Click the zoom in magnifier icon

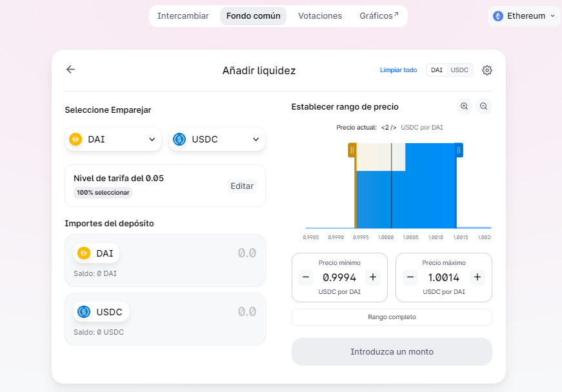464,106
